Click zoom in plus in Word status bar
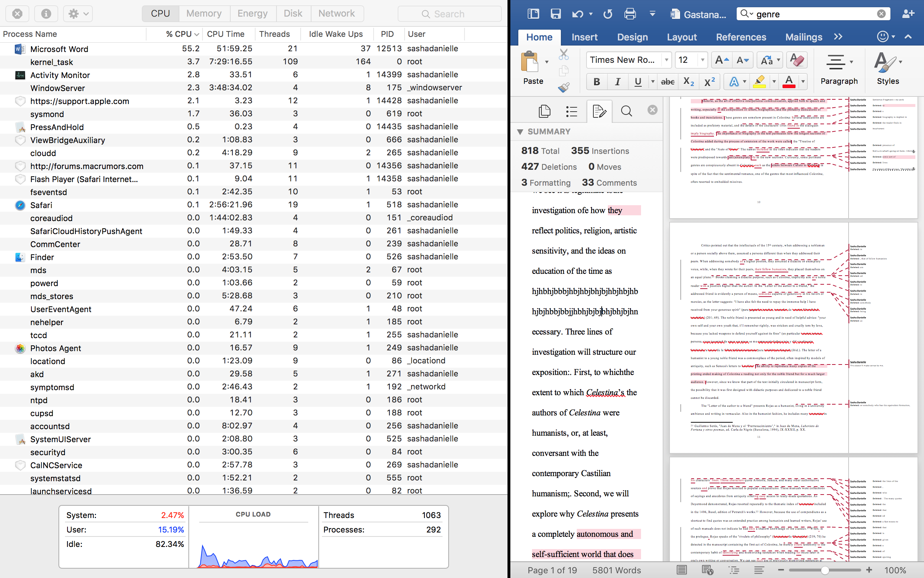This screenshot has width=924, height=578. click(x=869, y=570)
